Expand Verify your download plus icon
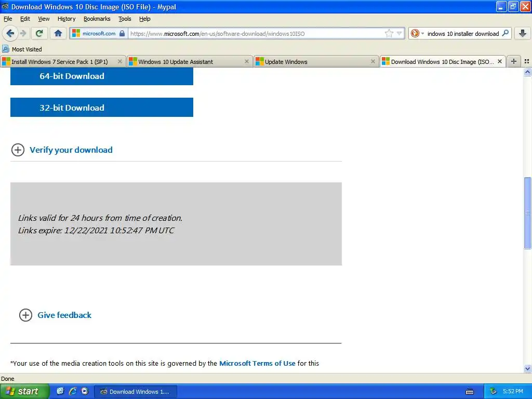 coord(18,150)
